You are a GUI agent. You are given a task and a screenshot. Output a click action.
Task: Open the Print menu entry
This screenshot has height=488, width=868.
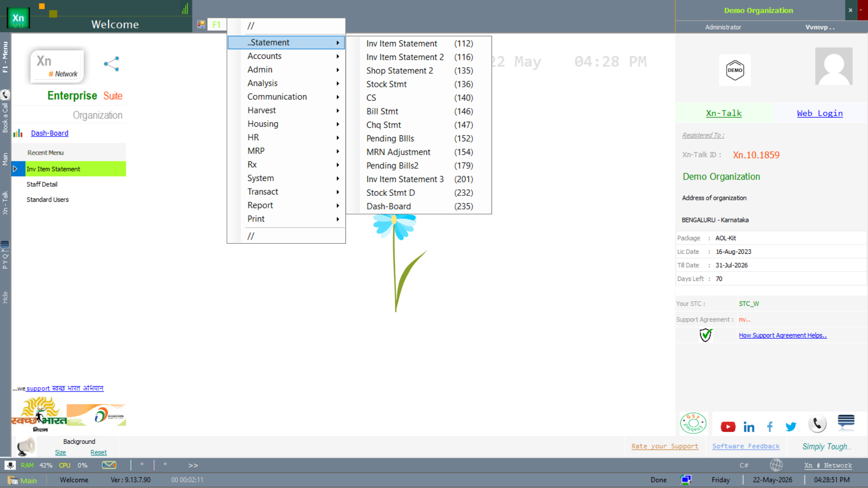click(286, 219)
